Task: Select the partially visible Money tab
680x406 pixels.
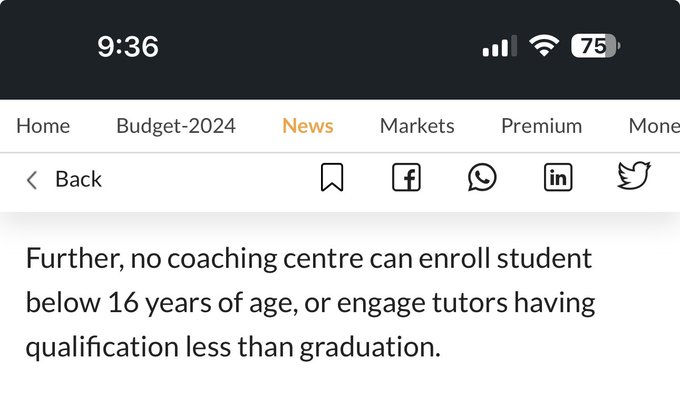Action: click(654, 126)
